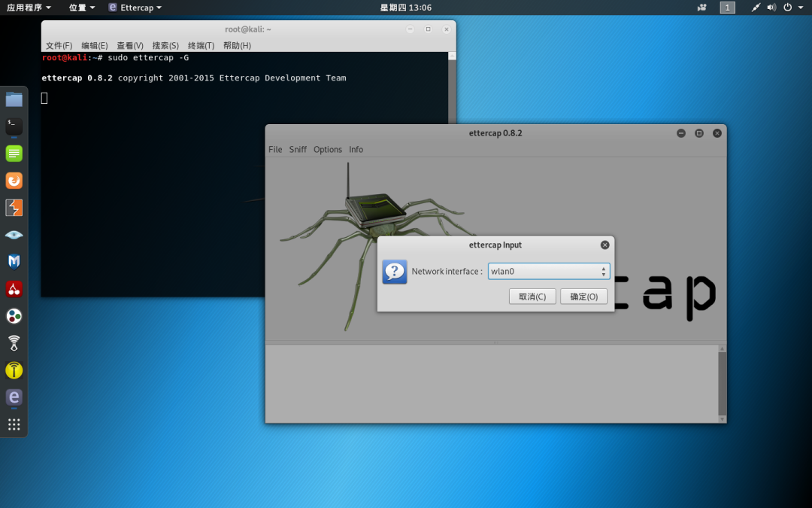The height and width of the screenshot is (508, 812).
Task: Minimize the root@kali terminal window
Action: (x=411, y=29)
